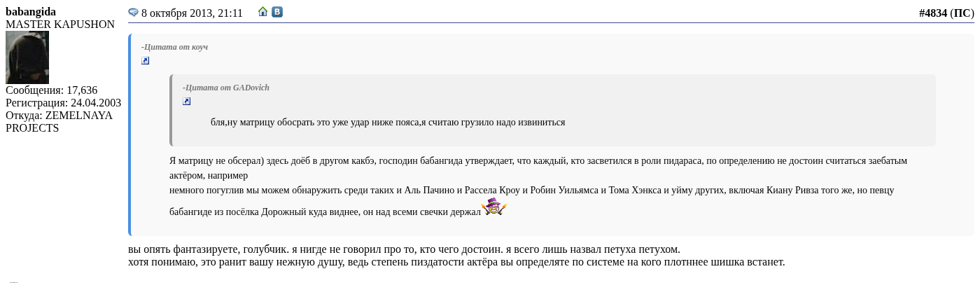Image resolution: width=980 pixels, height=283 pixels.
Task: View babangida's avatar image
Action: point(27,57)
